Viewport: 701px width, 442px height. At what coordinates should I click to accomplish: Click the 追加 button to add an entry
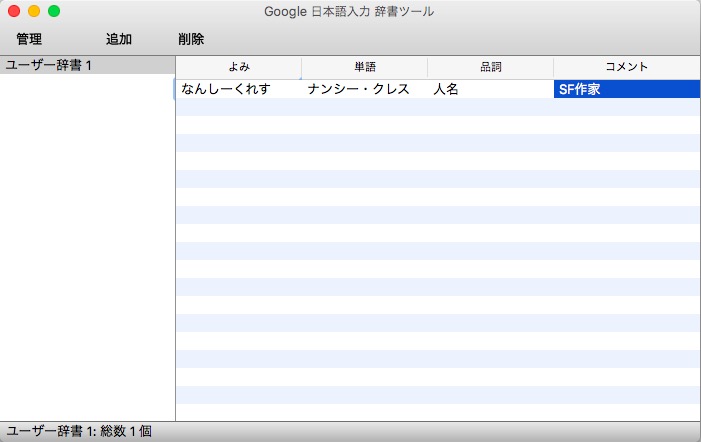tap(118, 39)
